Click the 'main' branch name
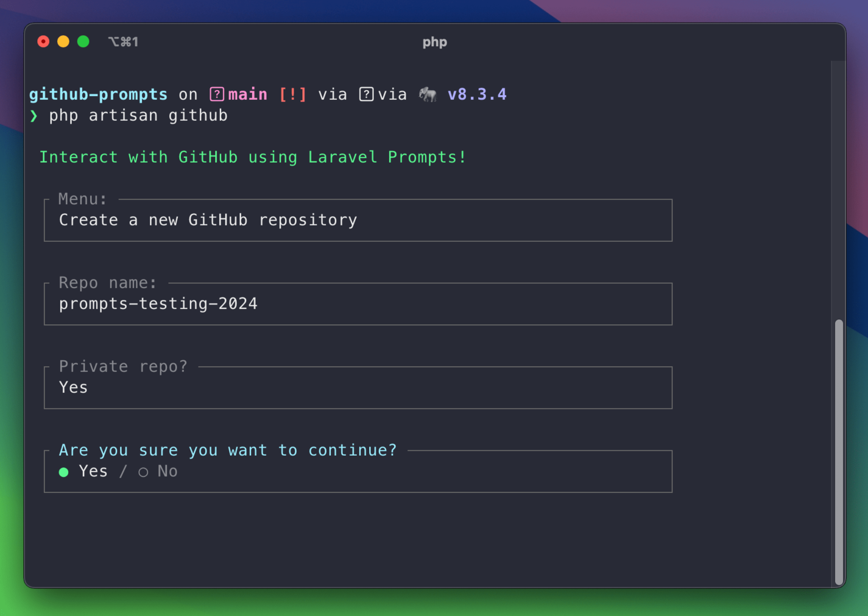The image size is (868, 616). coord(247,94)
